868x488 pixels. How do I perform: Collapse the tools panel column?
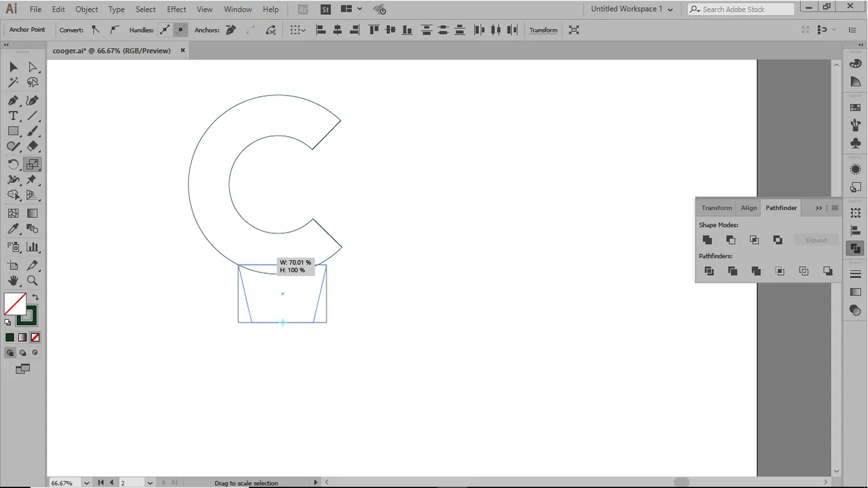click(x=6, y=45)
